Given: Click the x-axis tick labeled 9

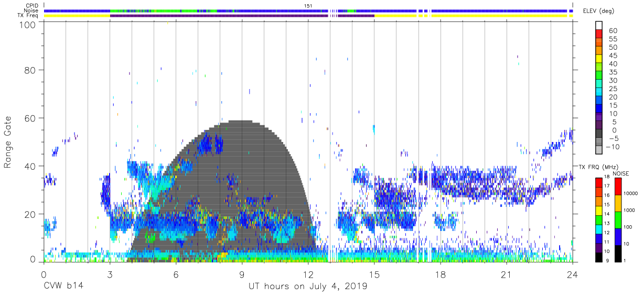Looking at the screenshot, I should tap(242, 274).
